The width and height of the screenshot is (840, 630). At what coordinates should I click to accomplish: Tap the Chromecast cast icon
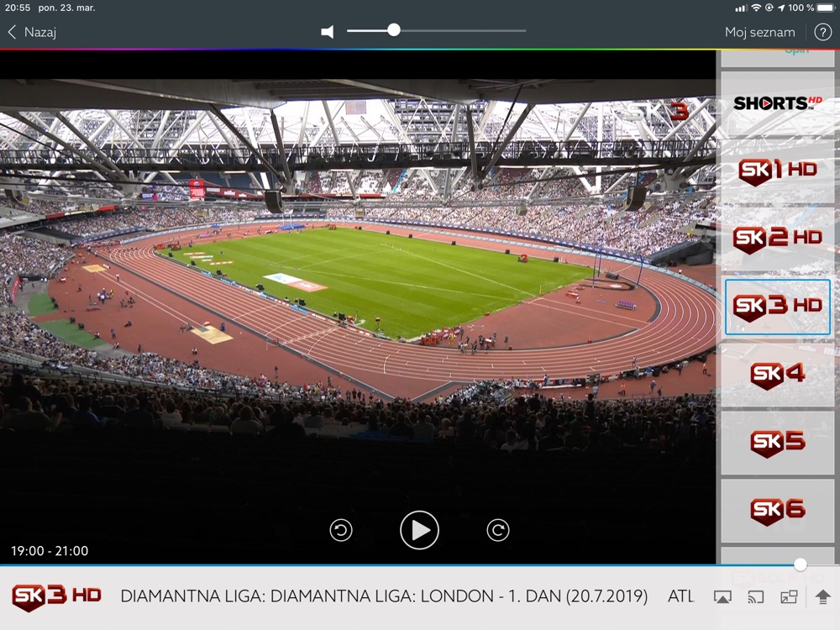(x=755, y=596)
